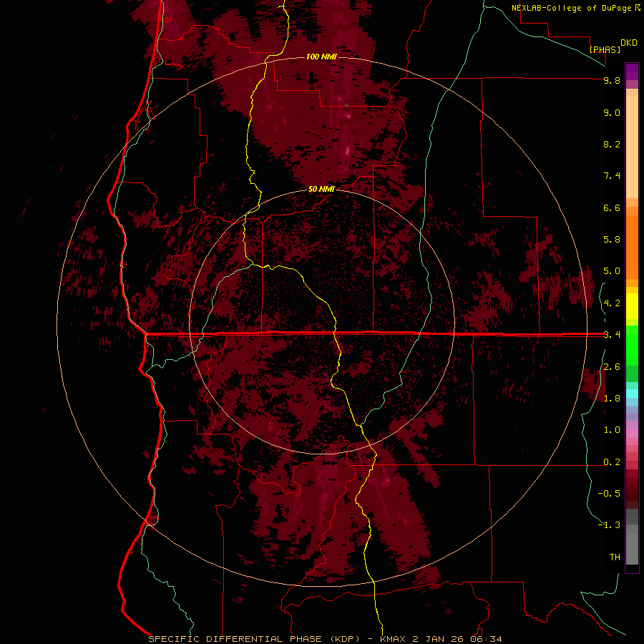
Task: Click the 9.8 scale value
Action: coord(612,80)
